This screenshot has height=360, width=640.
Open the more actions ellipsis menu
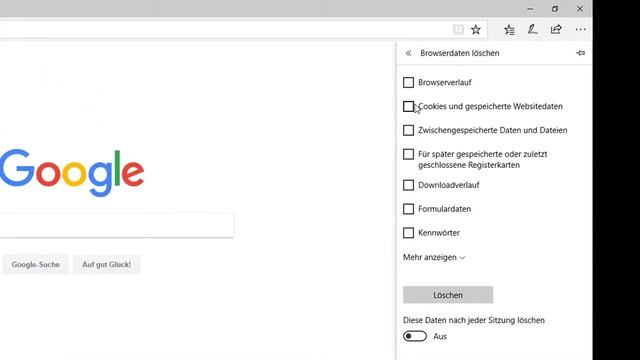(580, 29)
